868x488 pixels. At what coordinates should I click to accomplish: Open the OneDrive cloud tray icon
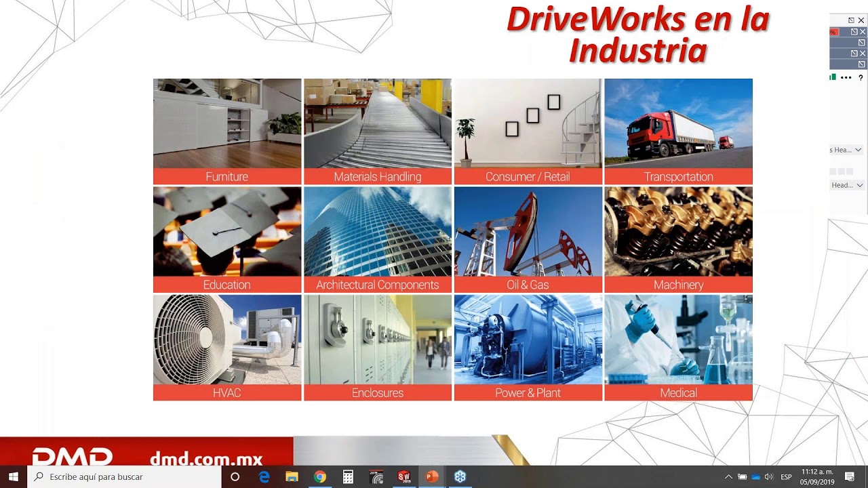click(x=755, y=476)
